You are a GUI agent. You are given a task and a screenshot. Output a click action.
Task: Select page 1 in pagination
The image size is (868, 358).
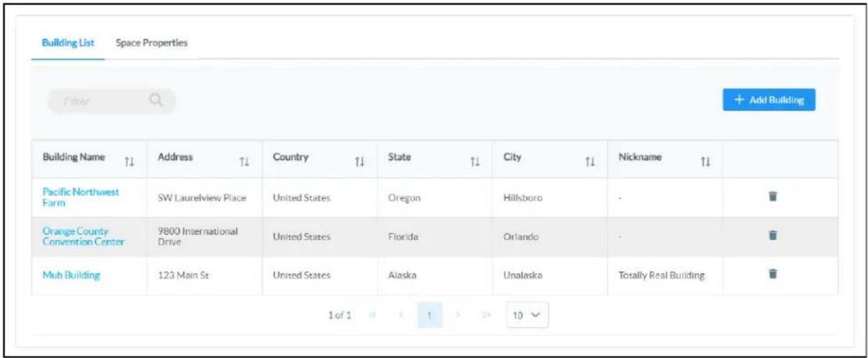[429, 316]
